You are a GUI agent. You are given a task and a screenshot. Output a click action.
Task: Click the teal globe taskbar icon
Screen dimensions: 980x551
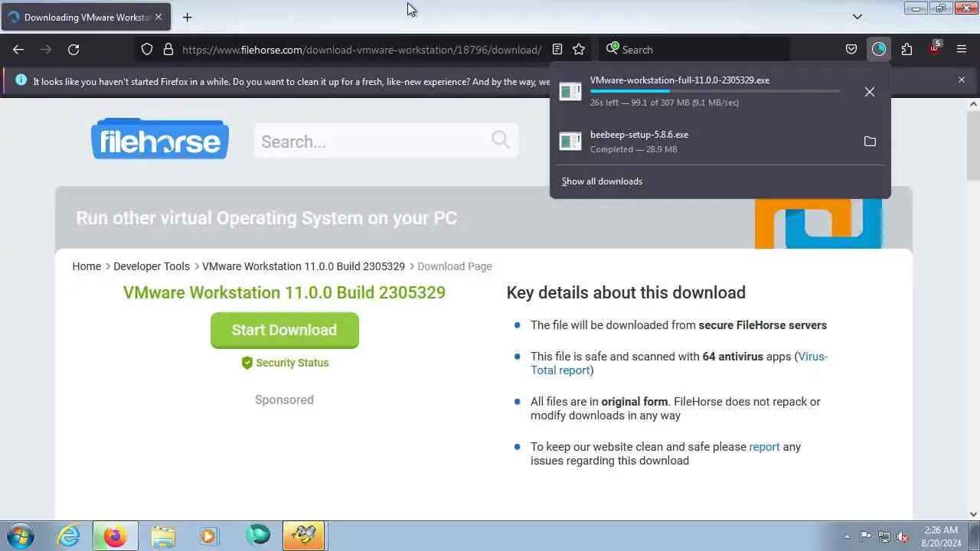257,536
